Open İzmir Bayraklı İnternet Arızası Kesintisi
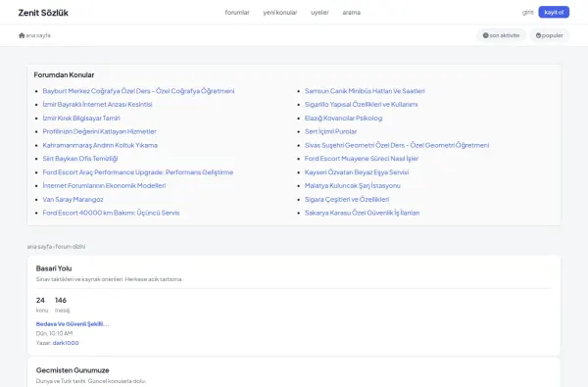Viewport: 588px width, 387px height. pos(97,104)
